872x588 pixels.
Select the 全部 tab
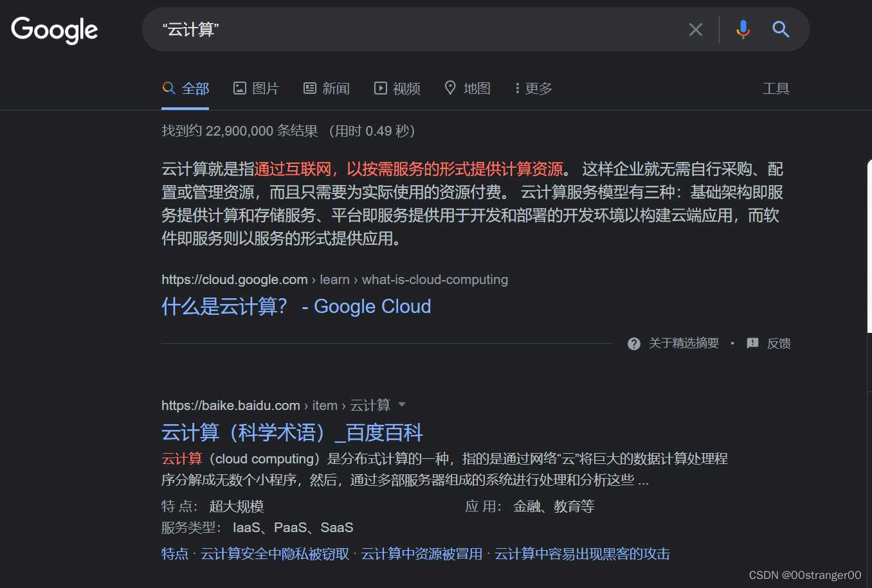[x=186, y=89]
